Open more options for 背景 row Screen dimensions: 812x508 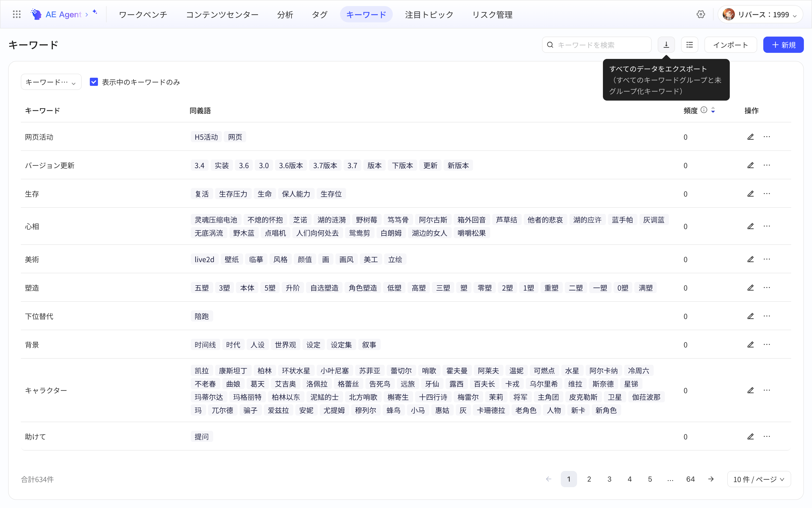pos(767,345)
